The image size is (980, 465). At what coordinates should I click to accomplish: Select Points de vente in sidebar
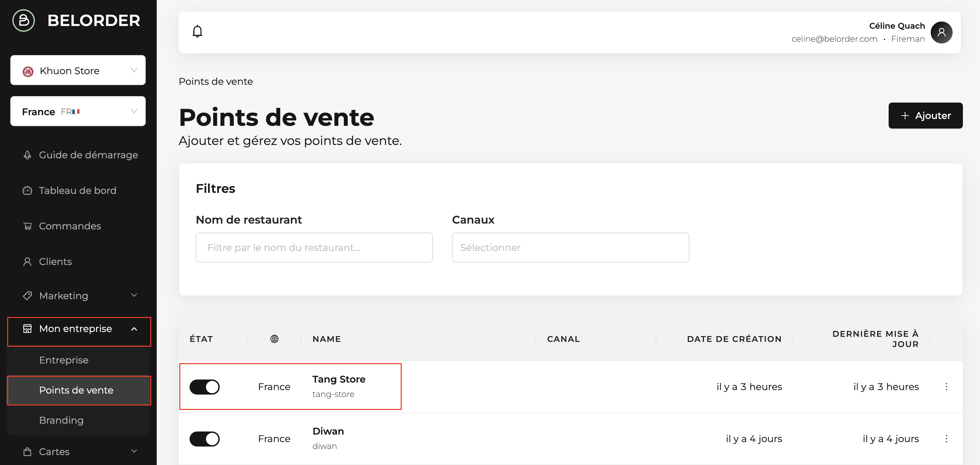(79, 390)
